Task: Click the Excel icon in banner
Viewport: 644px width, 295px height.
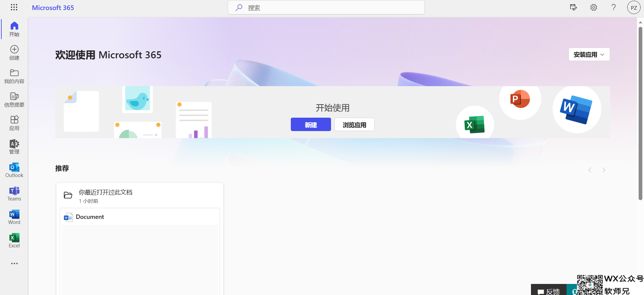Action: [475, 125]
